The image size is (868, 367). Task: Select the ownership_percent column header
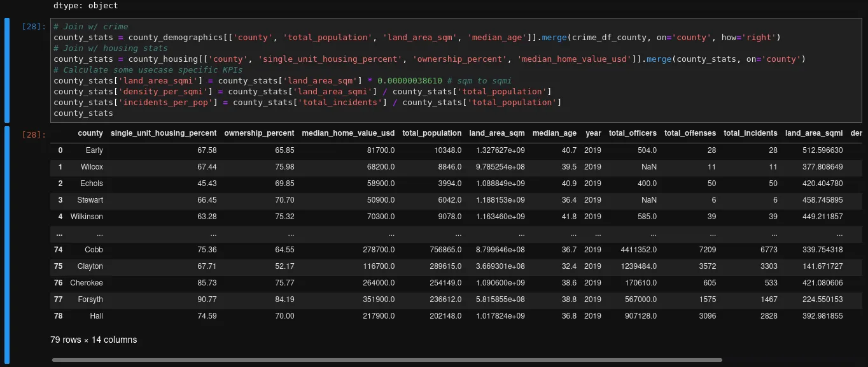tap(259, 133)
